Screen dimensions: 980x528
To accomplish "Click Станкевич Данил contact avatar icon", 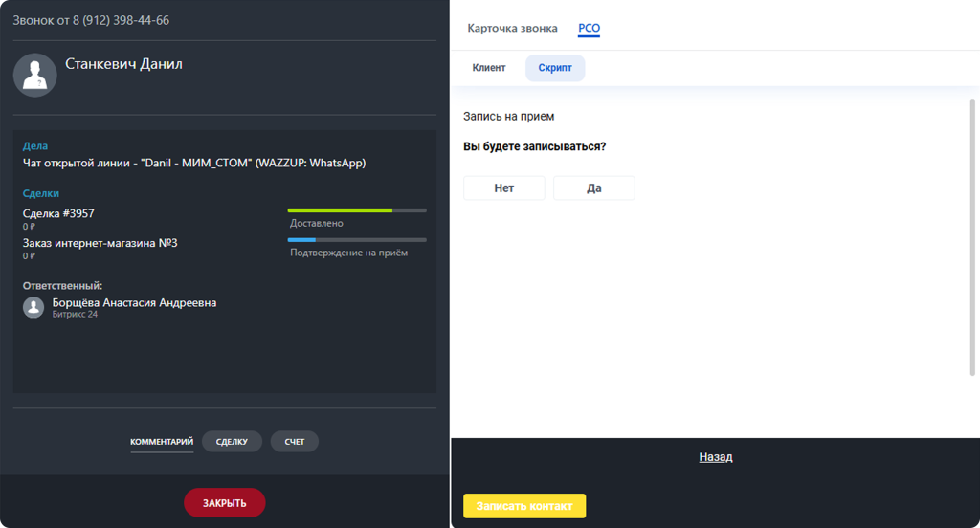I will pos(35,75).
